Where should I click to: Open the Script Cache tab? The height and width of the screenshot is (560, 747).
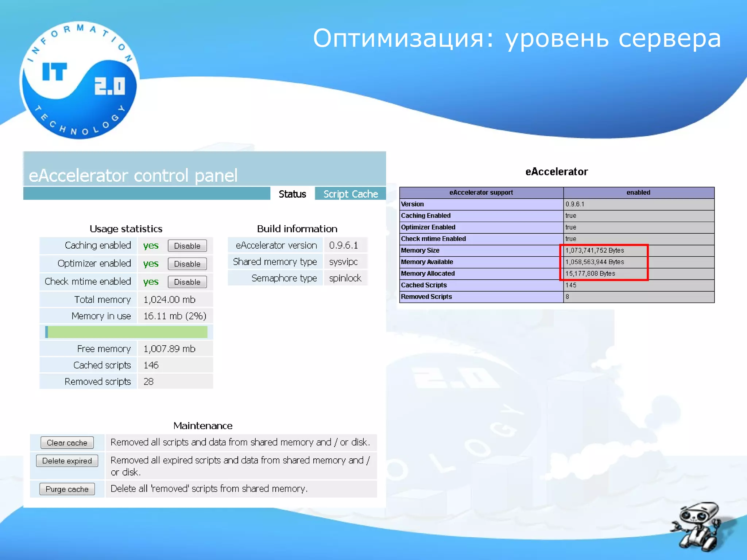point(351,194)
